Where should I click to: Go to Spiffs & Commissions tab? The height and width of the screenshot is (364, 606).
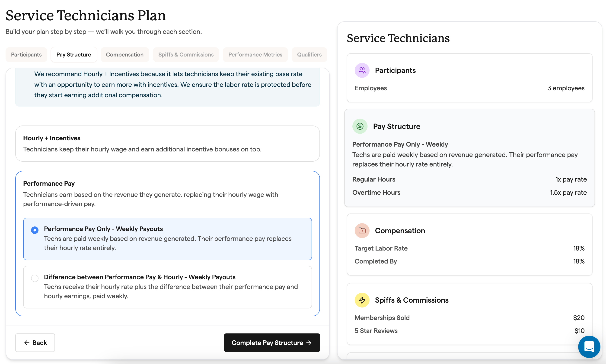pos(186,54)
